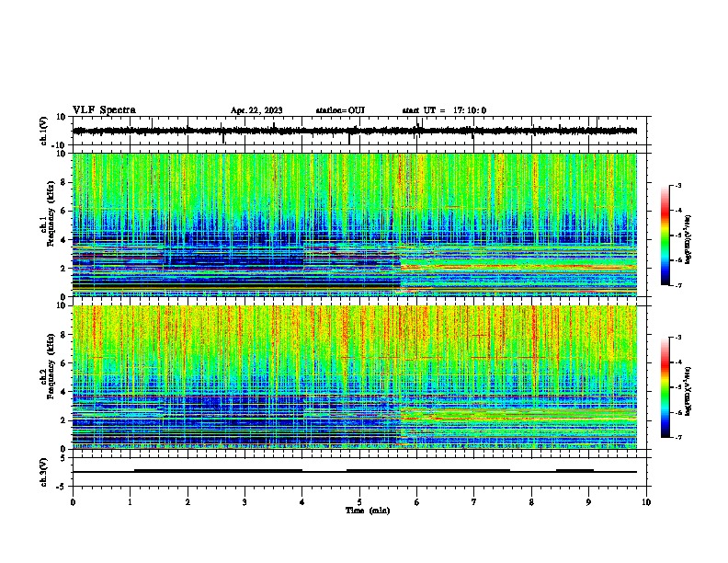
Task: Click the "4" kHz tick of ch.2 spectrogram
Action: 64,392
